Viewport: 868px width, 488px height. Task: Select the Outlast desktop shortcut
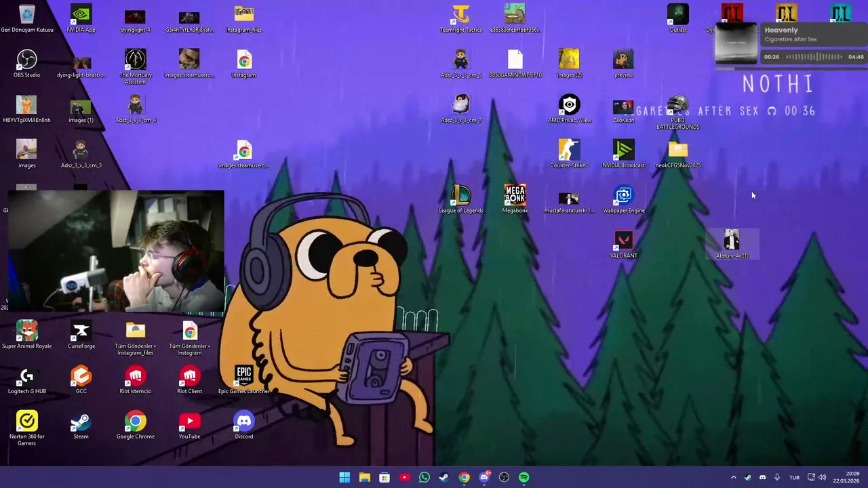click(677, 19)
